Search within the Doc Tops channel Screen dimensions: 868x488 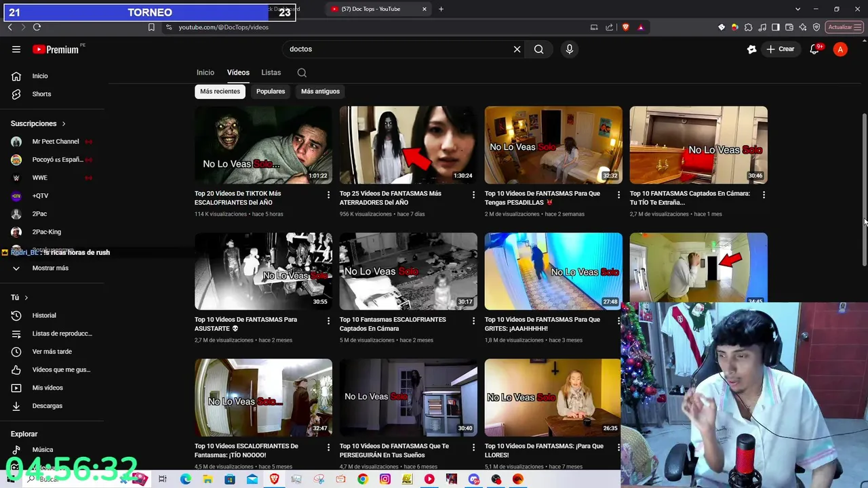point(302,73)
